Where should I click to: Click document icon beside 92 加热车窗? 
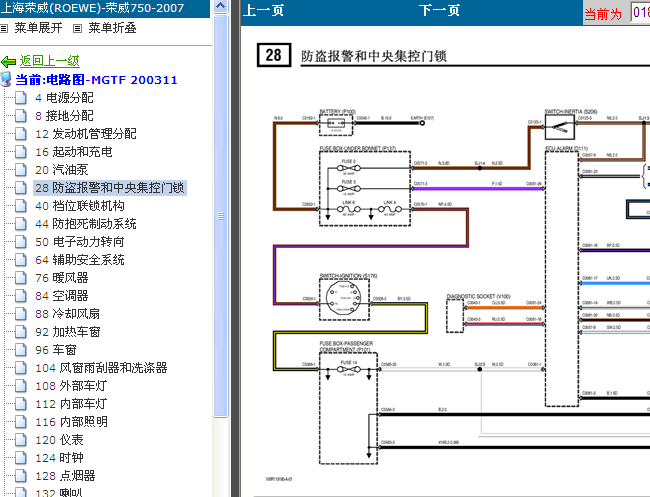(21, 332)
